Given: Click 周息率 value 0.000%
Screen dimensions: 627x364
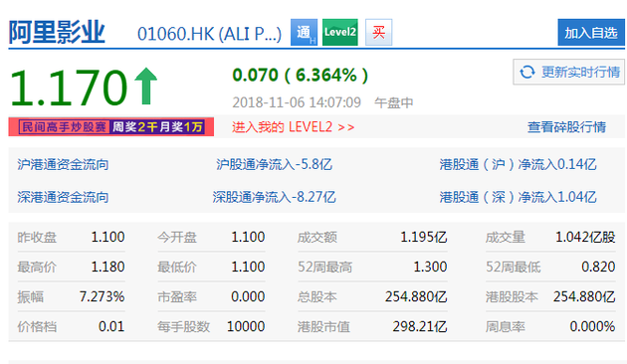Looking at the screenshot, I should coord(592,327).
